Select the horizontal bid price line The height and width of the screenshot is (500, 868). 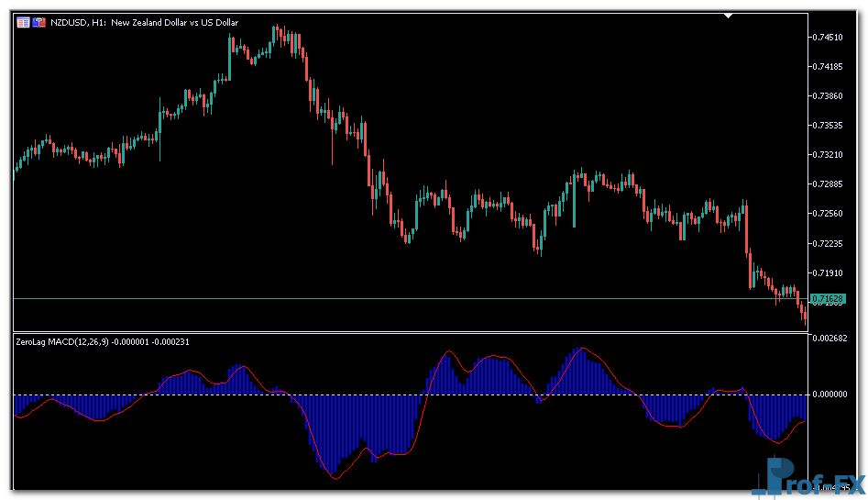pos(367,299)
